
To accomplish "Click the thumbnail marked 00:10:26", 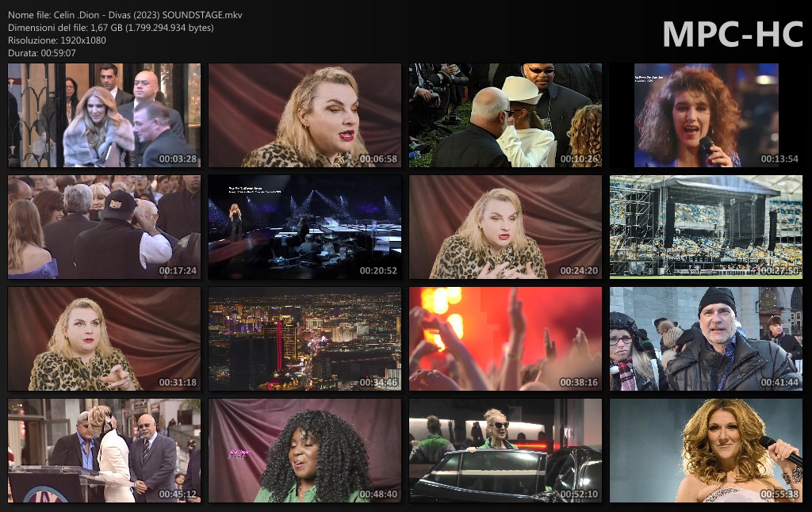I will tap(505, 115).
